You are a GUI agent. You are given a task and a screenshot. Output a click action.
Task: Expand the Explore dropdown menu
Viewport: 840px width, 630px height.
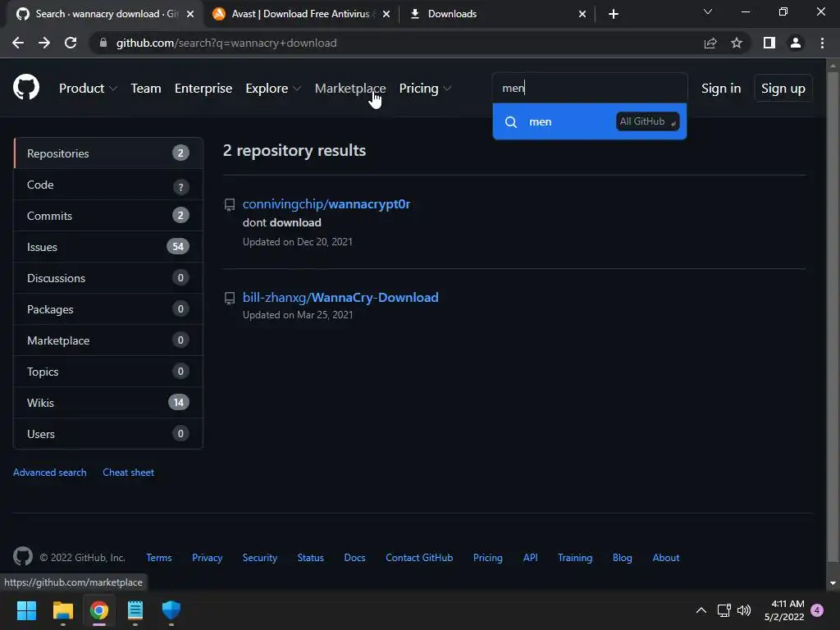(273, 89)
